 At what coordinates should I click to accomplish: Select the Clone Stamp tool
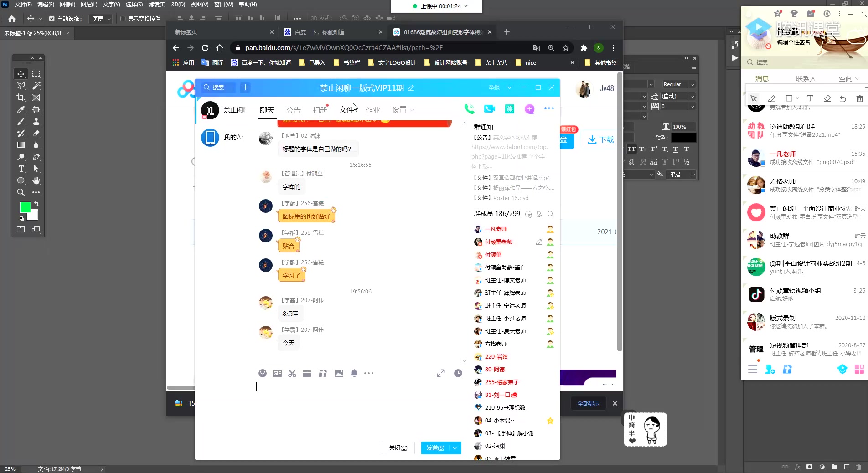[36, 121]
